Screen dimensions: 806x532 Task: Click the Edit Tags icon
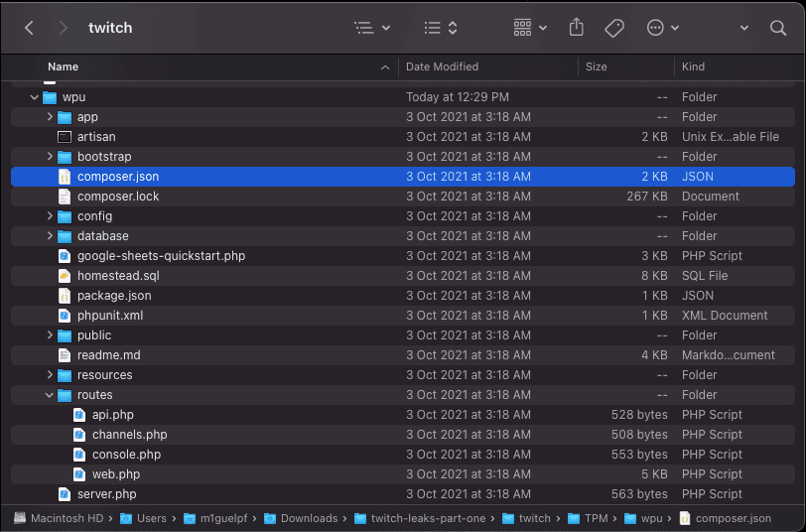coord(614,28)
